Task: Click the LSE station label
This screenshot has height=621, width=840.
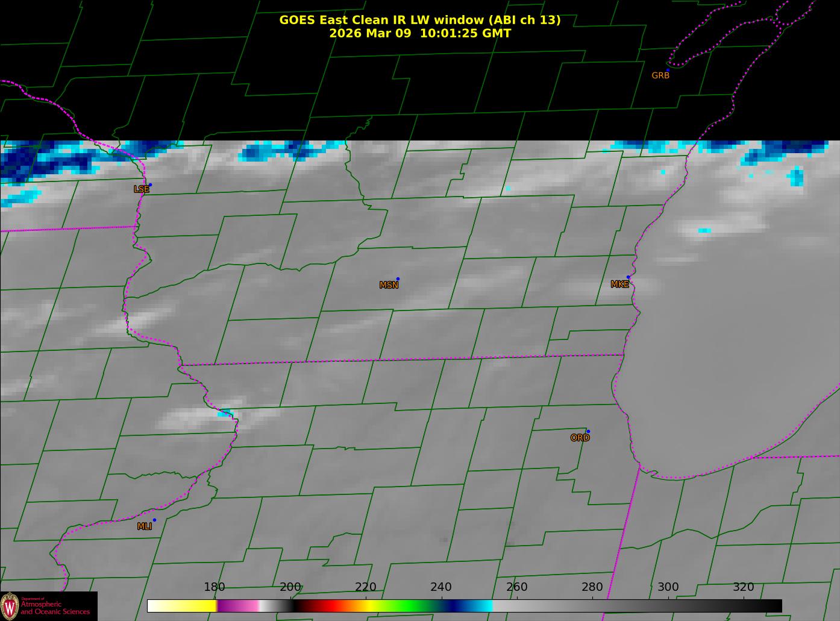Action: [x=141, y=189]
